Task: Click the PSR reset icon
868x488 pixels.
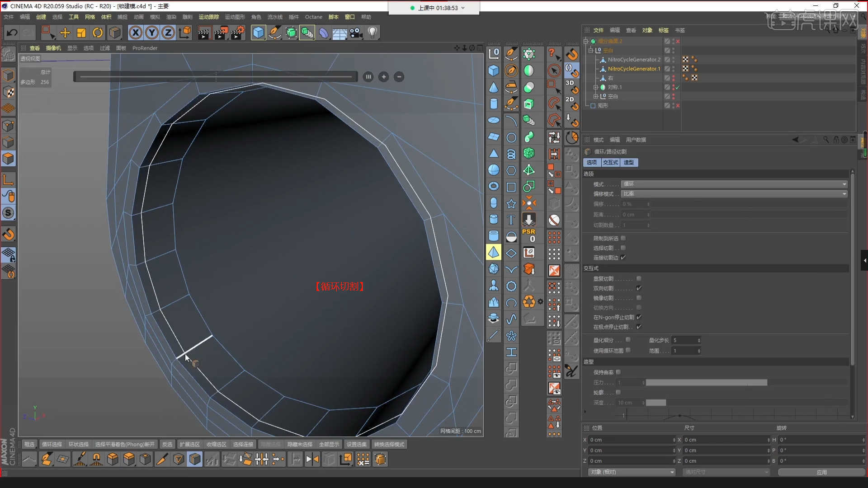Action: point(528,235)
